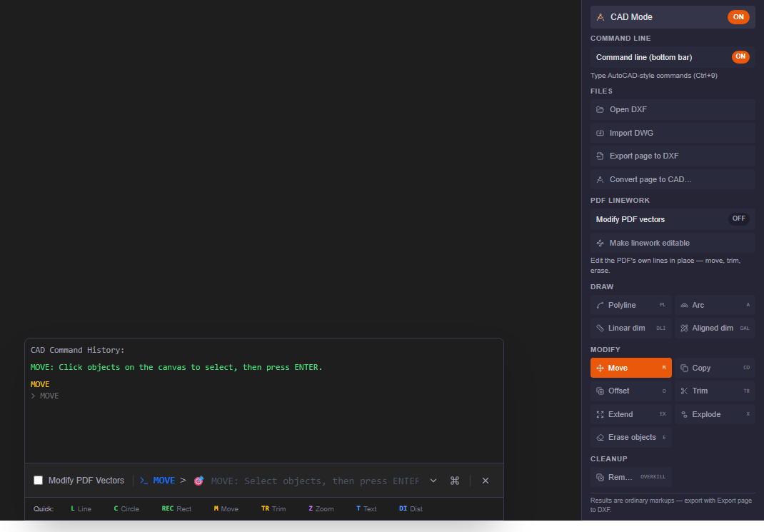This screenshot has height=532, width=764.
Task: Click the command key shortcuts icon
Action: 455,481
